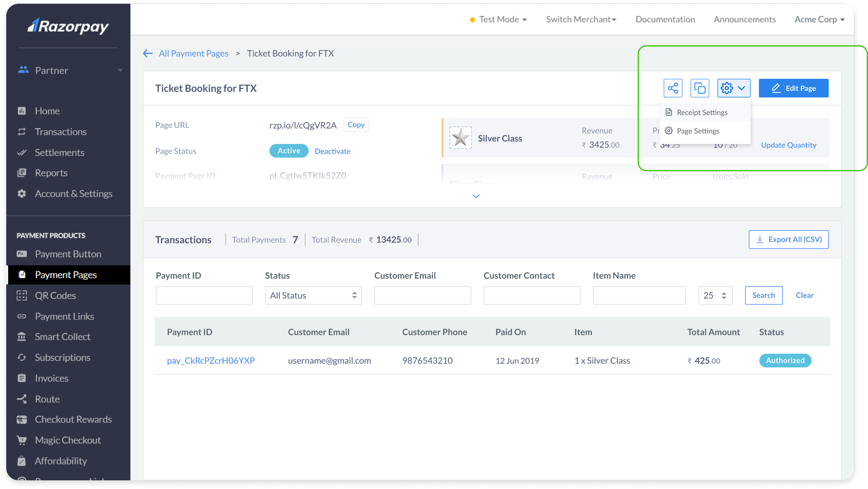Select Page Settings menu item
The height and width of the screenshot is (489, 868).
(x=698, y=131)
